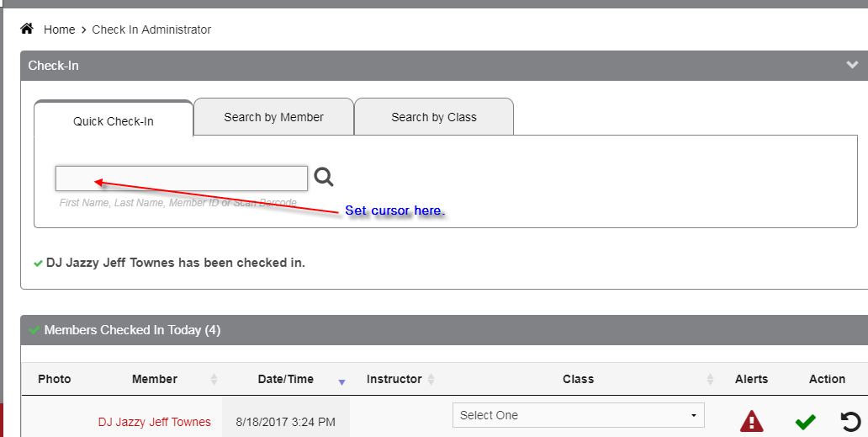868x437 pixels.
Task: Click the Check-In panel header title
Action: pos(53,65)
